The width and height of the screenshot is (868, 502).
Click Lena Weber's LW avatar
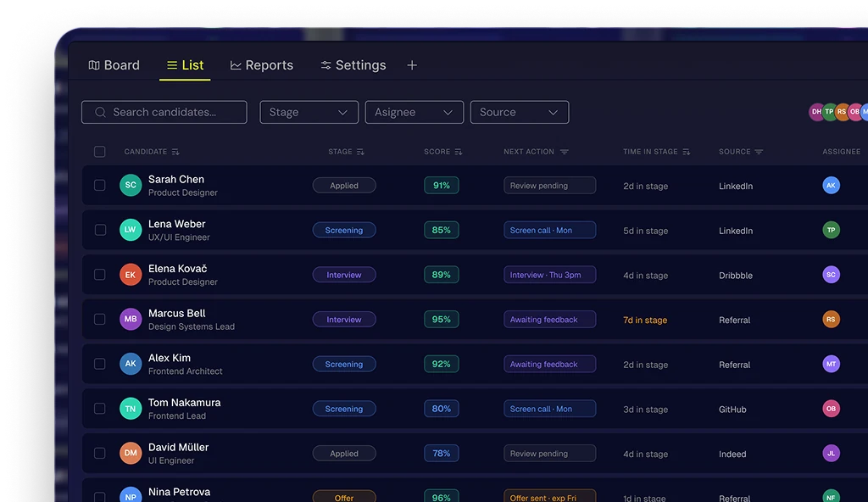[131, 230]
